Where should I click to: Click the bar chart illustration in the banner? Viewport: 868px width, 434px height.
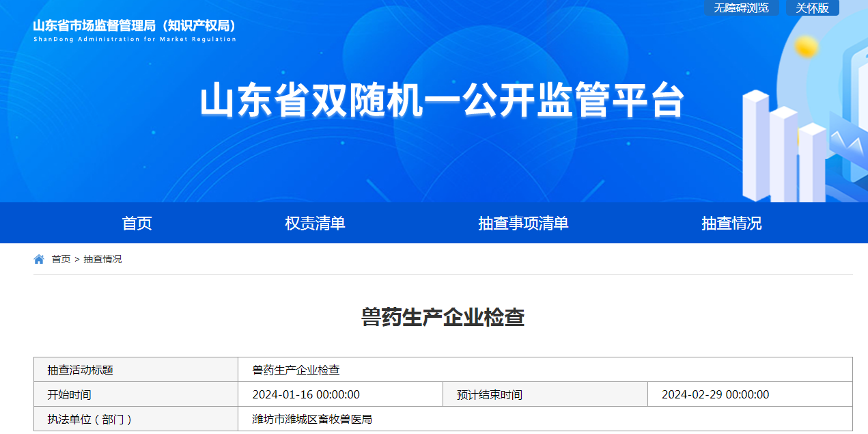click(785, 150)
